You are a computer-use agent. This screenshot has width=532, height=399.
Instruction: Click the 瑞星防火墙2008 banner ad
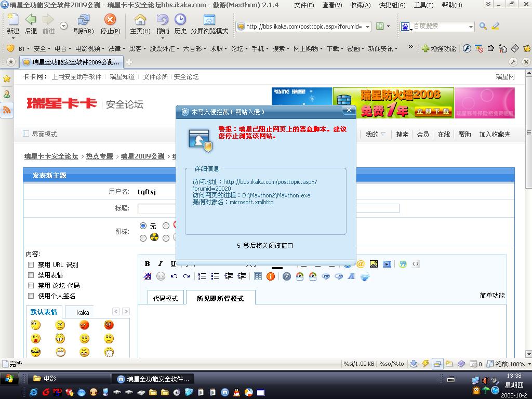(x=393, y=103)
